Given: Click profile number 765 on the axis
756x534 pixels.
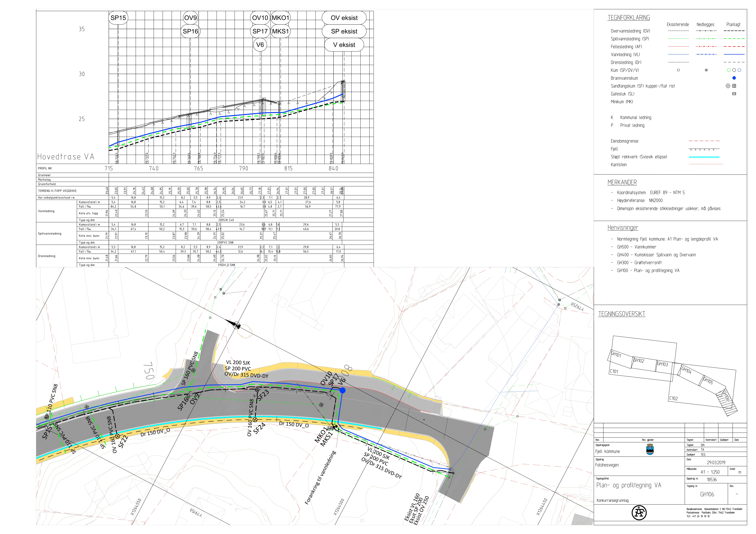Looking at the screenshot, I should click(x=199, y=169).
